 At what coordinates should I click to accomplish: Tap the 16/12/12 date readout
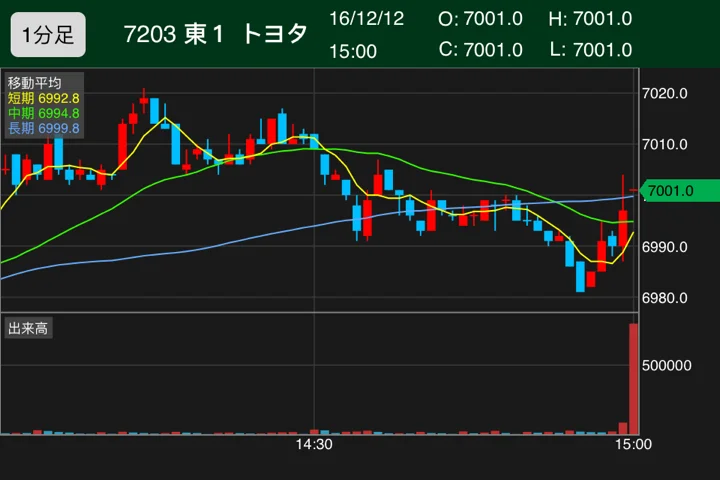click(x=366, y=19)
